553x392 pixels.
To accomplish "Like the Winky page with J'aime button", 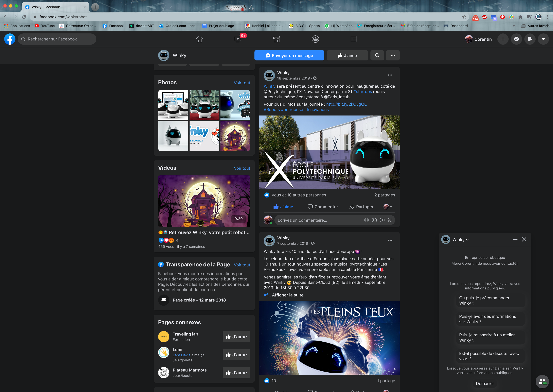I will coord(347,55).
